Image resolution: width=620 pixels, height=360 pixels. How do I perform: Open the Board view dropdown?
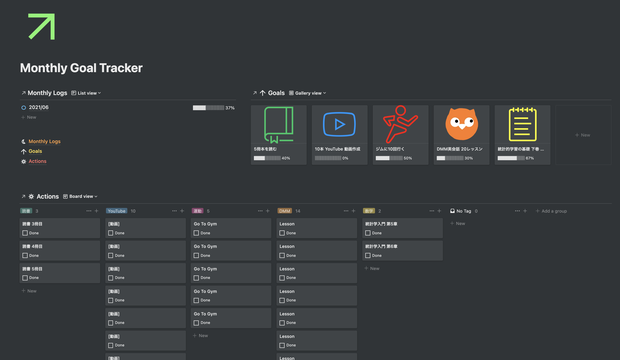pyautogui.click(x=80, y=196)
